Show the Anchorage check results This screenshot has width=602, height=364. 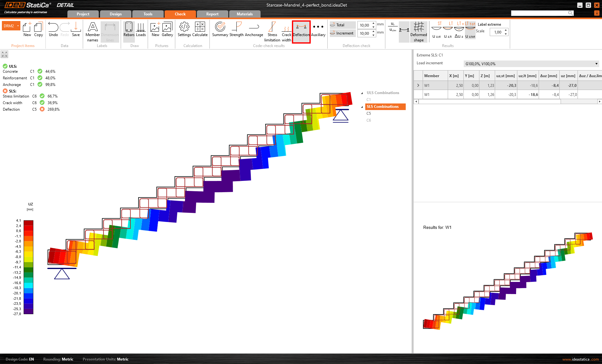tap(254, 30)
